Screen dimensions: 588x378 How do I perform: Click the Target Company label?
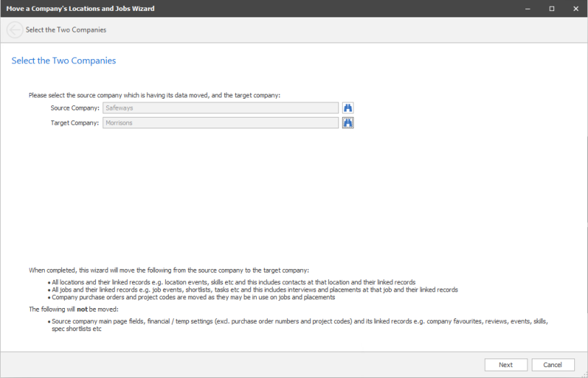click(x=74, y=123)
